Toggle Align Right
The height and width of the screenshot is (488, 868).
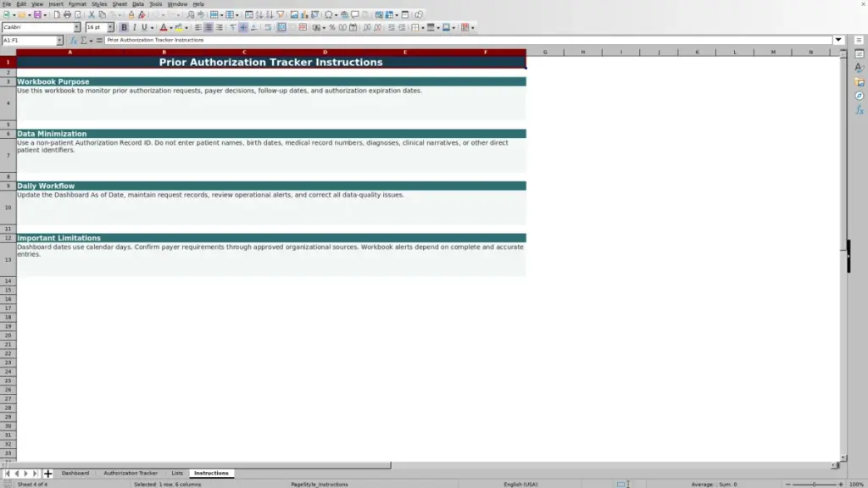220,28
